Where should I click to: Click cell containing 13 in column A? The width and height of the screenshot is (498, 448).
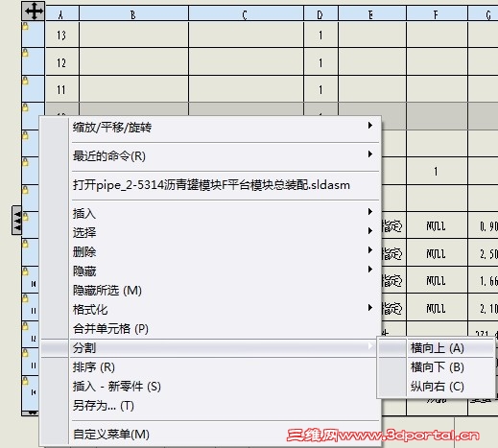coord(62,35)
